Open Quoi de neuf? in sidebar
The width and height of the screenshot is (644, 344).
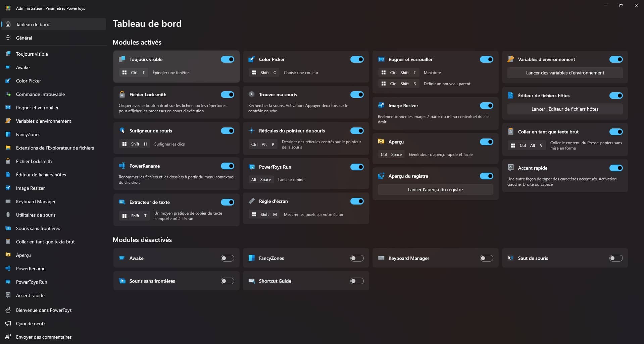tap(54, 324)
